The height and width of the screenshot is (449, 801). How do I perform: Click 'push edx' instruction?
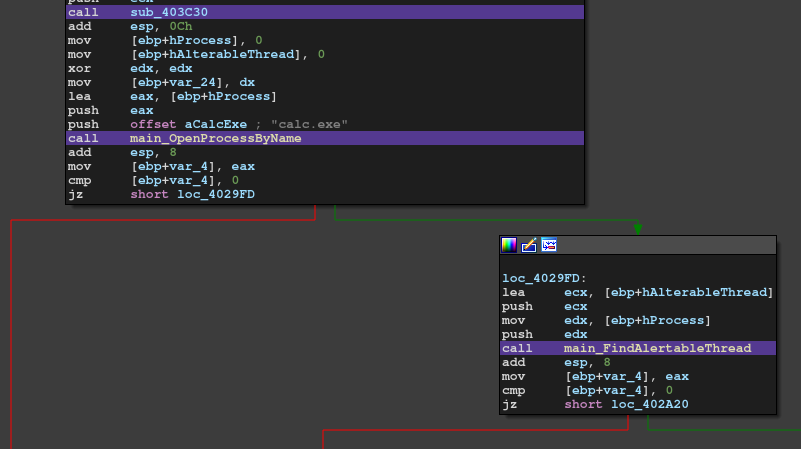point(544,335)
